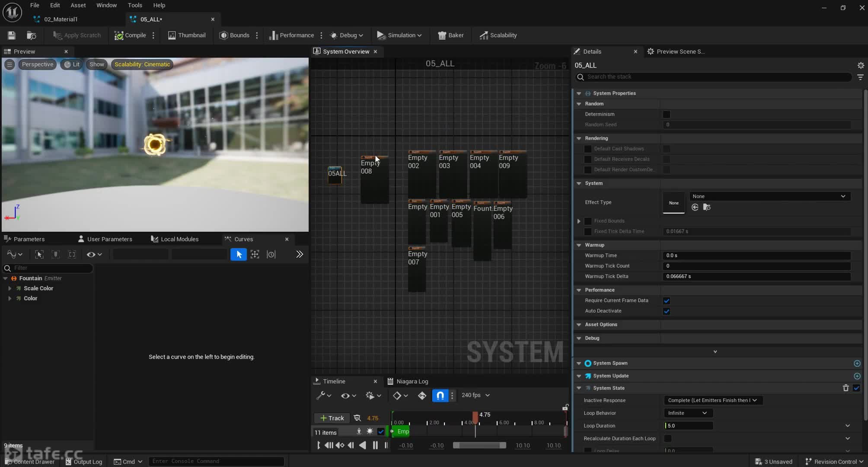The height and width of the screenshot is (467, 868).
Task: Select the 05ALL system node
Action: coord(335,175)
